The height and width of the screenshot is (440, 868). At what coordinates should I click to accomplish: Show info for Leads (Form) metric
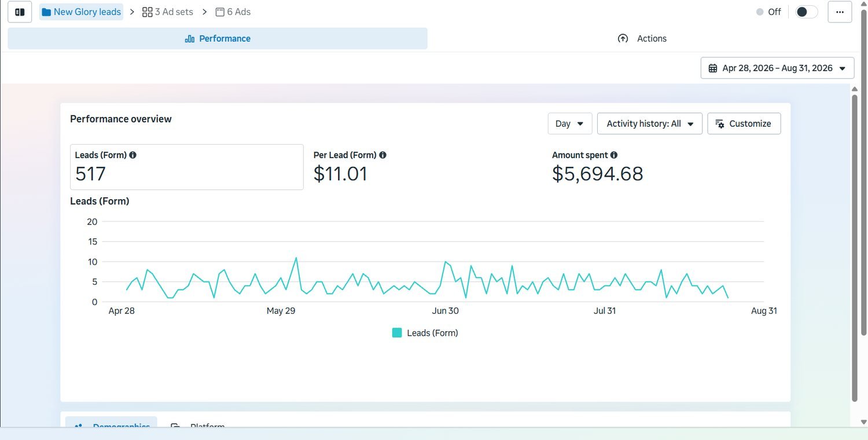pyautogui.click(x=133, y=155)
